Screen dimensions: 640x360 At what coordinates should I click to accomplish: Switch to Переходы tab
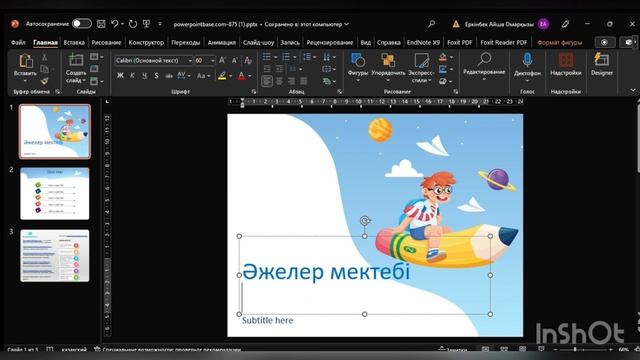click(x=186, y=42)
